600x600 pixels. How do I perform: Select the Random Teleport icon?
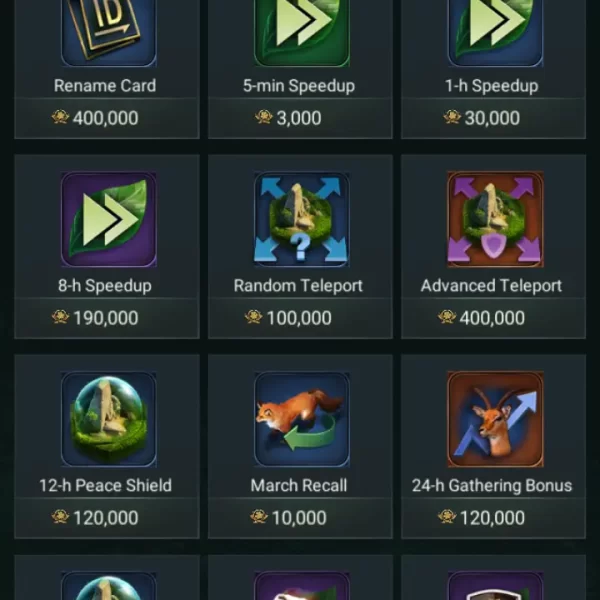pos(302,219)
